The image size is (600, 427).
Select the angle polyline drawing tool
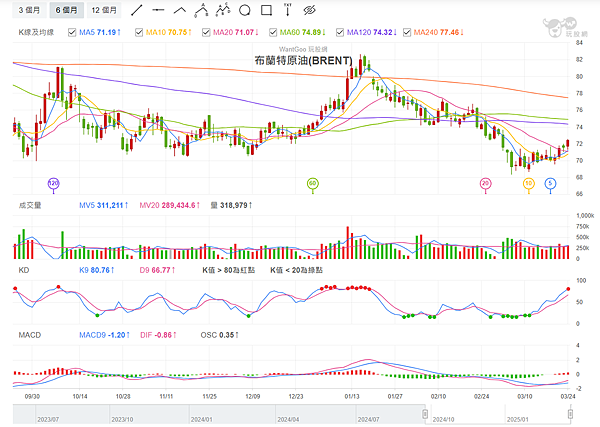click(180, 10)
